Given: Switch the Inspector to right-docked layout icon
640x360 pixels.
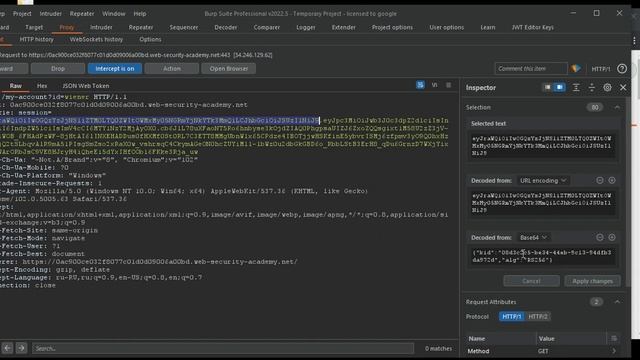Looking at the screenshot, I should (x=560, y=87).
